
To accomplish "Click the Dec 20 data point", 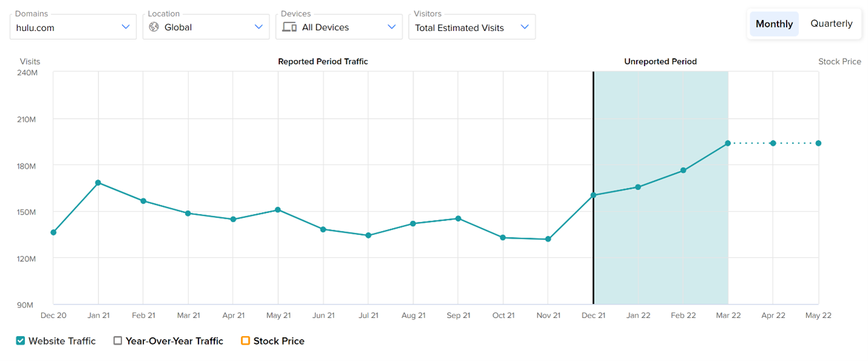I will pos(53,232).
